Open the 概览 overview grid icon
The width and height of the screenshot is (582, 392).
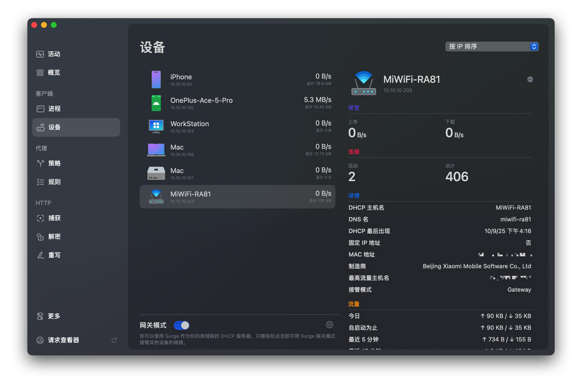pos(40,72)
